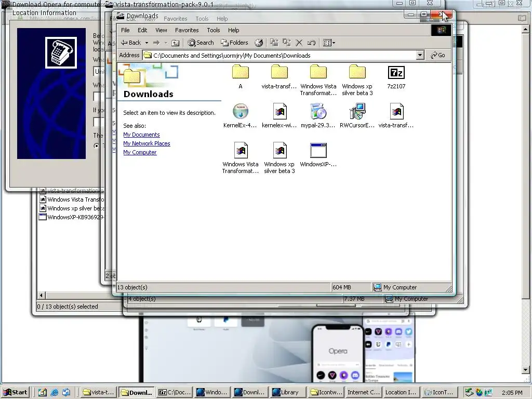Click the Undo toolbar icon
This screenshot has width=532, height=399.
coord(312,43)
